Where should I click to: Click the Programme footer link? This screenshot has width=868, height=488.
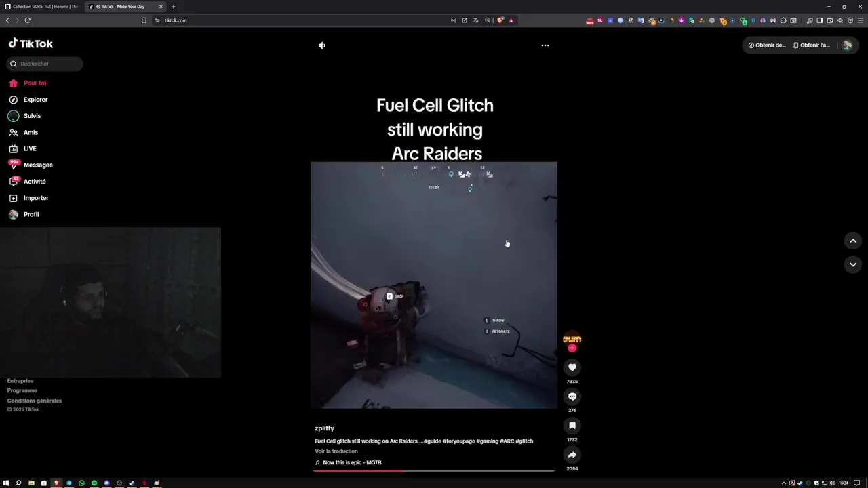tap(22, 390)
